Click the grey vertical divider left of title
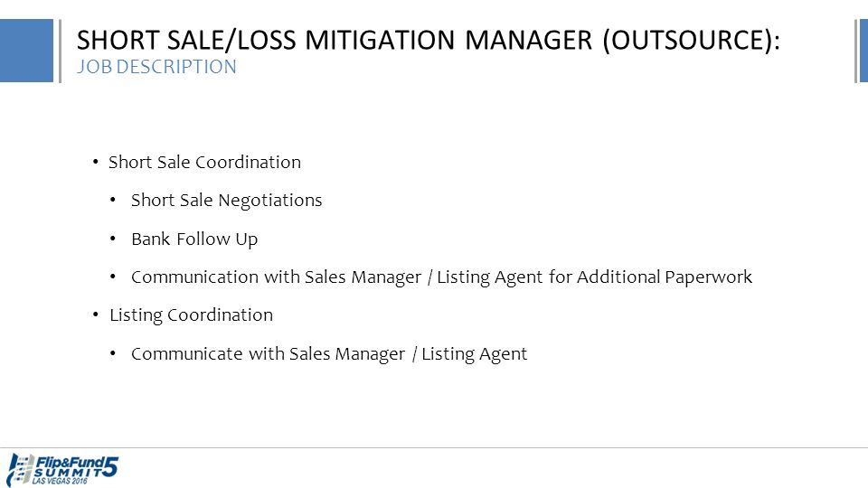Viewport: 868px width, 488px height. [x=60, y=51]
